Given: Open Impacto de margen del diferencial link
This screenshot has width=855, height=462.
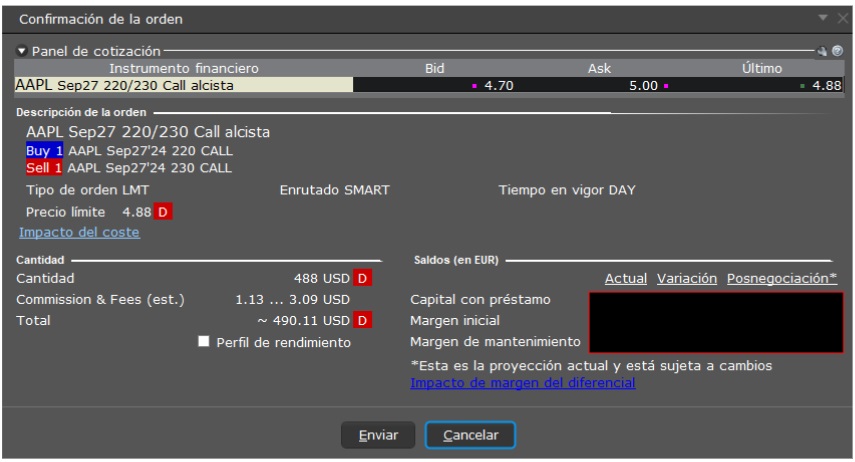Looking at the screenshot, I should (522, 383).
